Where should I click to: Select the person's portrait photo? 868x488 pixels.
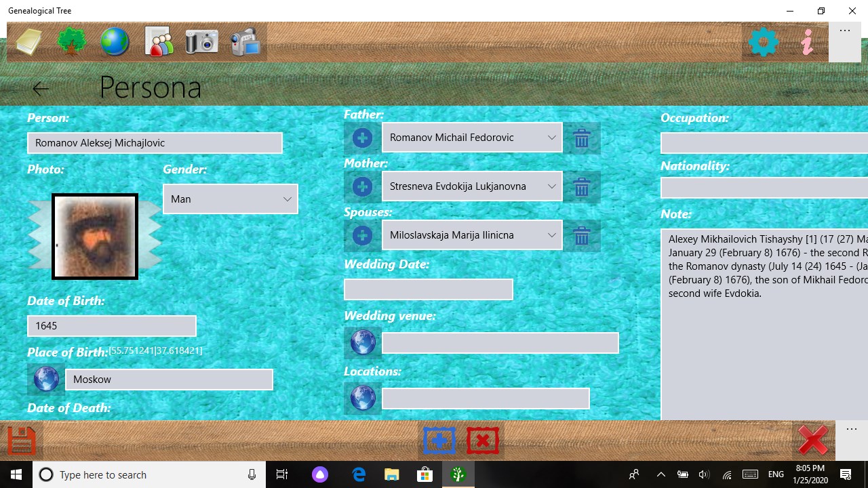[x=95, y=237]
